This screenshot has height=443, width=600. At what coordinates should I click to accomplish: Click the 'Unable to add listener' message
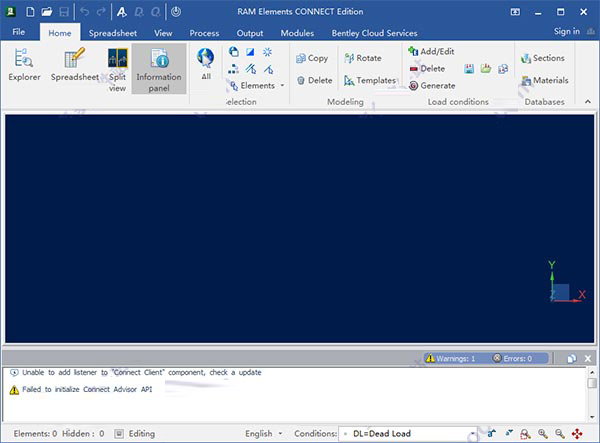pos(141,373)
